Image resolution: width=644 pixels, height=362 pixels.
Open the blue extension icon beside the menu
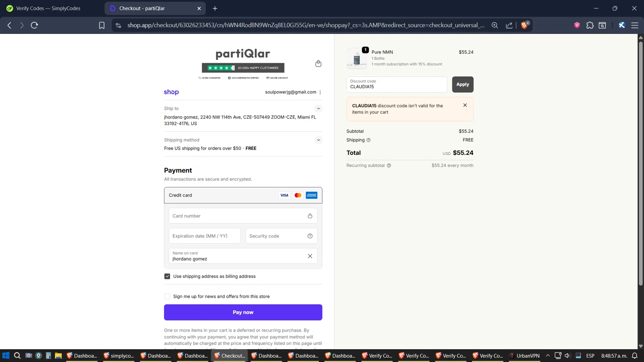(x=622, y=25)
